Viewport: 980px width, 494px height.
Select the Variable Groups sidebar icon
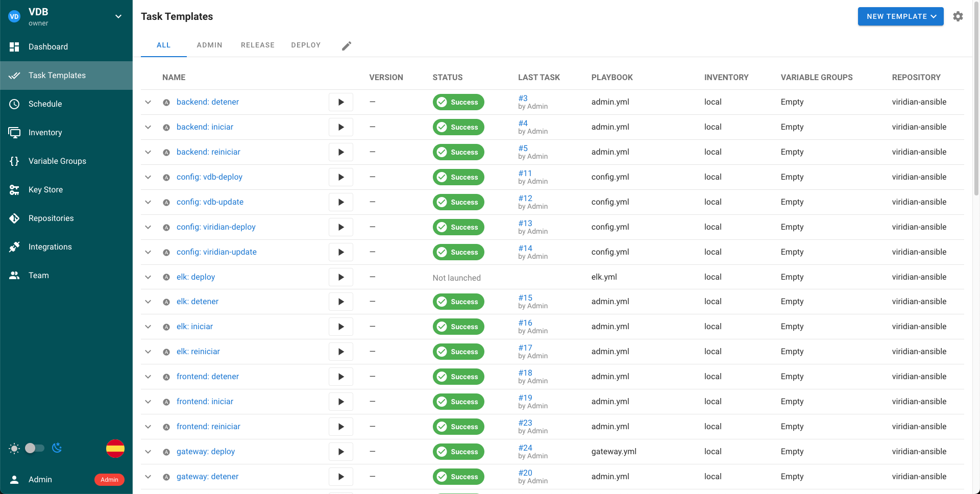click(x=14, y=161)
